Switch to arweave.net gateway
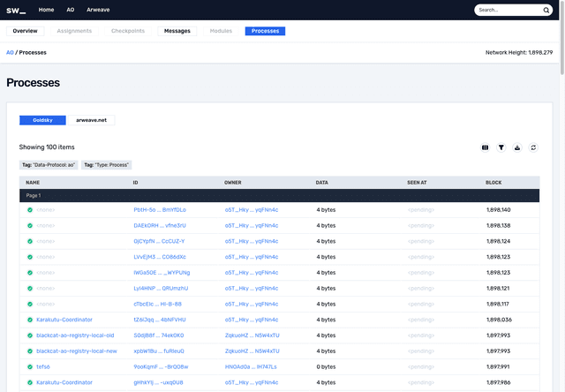The height and width of the screenshot is (392, 565). pyautogui.click(x=91, y=120)
